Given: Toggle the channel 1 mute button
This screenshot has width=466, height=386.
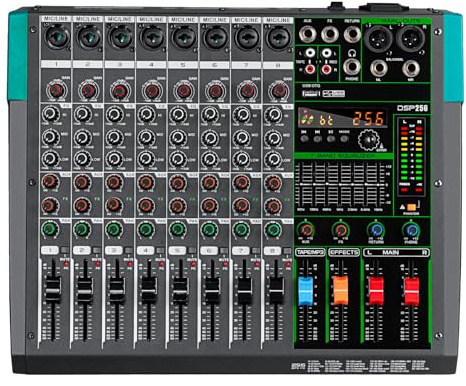Looking at the screenshot, I should pyautogui.click(x=65, y=250).
